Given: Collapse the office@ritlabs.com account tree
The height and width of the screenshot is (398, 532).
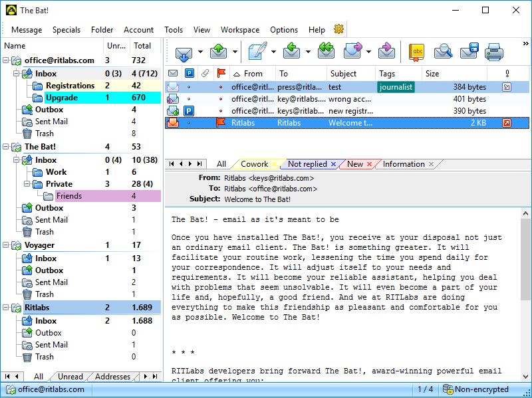Looking at the screenshot, I should pyautogui.click(x=7, y=60).
